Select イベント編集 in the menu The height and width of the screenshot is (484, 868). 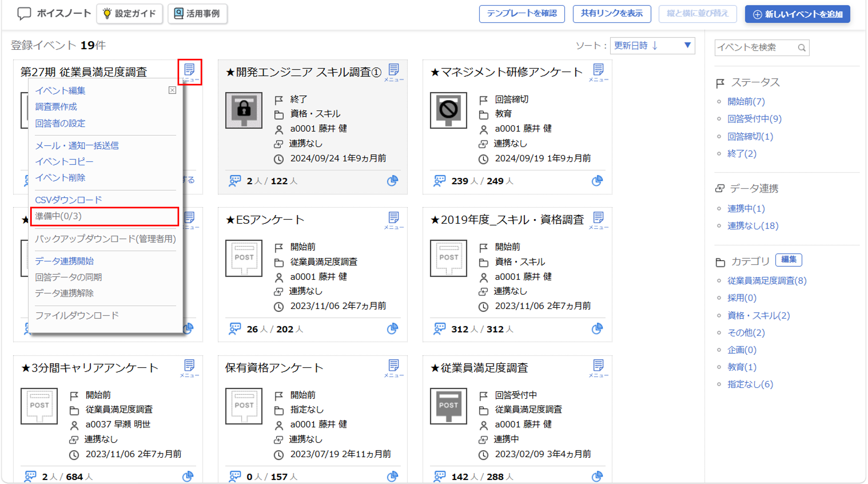(60, 90)
